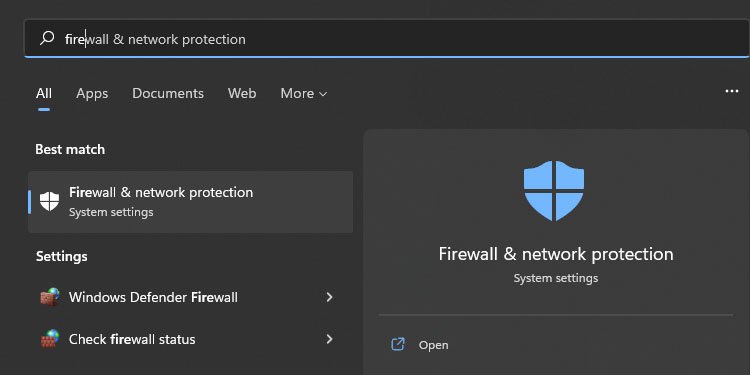The image size is (750, 375).
Task: Click Firewall & network protection preview title
Action: click(x=556, y=254)
